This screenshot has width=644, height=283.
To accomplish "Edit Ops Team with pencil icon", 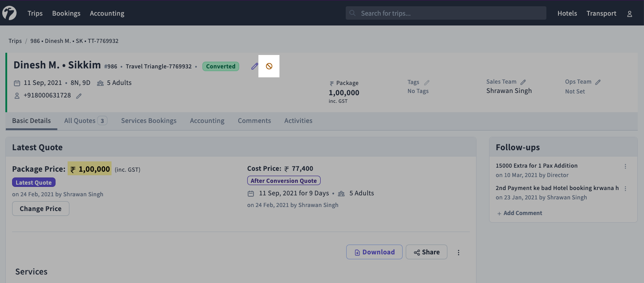I will (x=598, y=82).
